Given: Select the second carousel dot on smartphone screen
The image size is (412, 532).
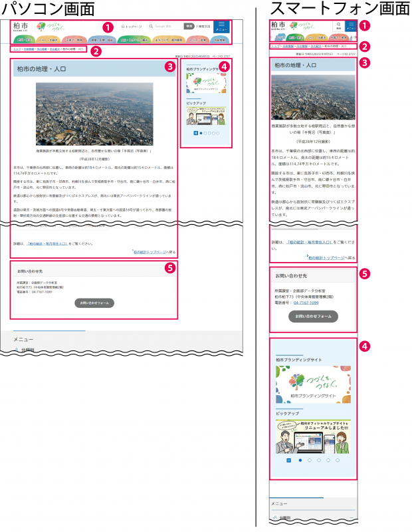Looking at the screenshot, I should pos(309,460).
